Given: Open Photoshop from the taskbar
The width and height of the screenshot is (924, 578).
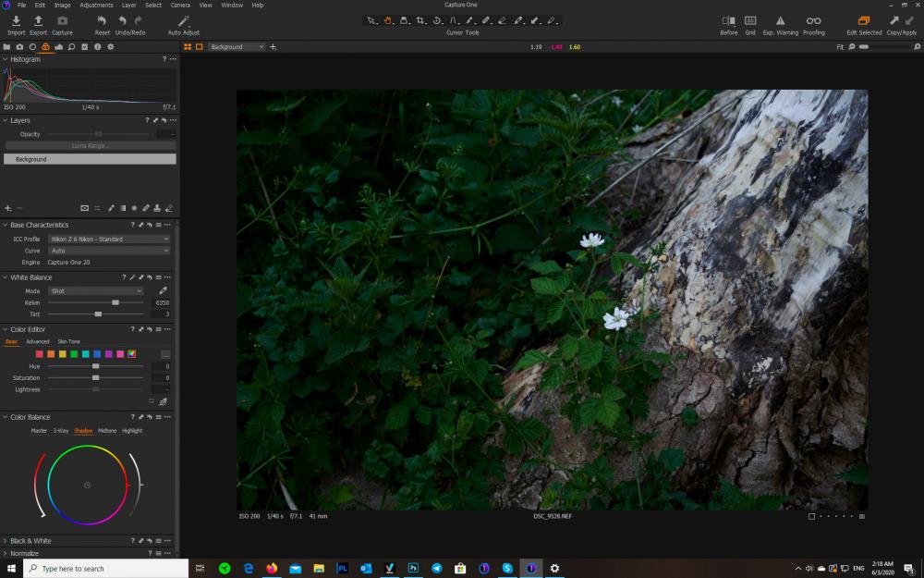Looking at the screenshot, I should click(413, 568).
